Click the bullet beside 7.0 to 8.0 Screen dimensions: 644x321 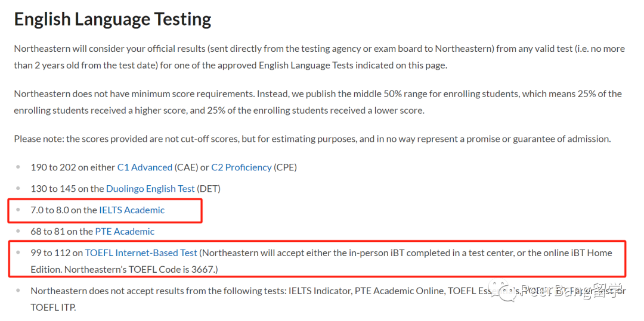pos(18,210)
